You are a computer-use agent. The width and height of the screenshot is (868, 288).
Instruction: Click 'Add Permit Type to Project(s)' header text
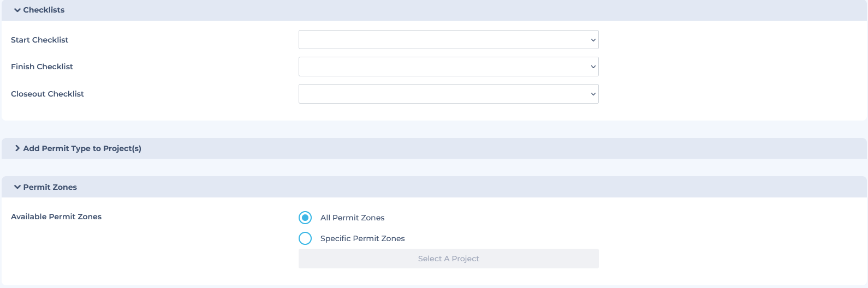82,148
